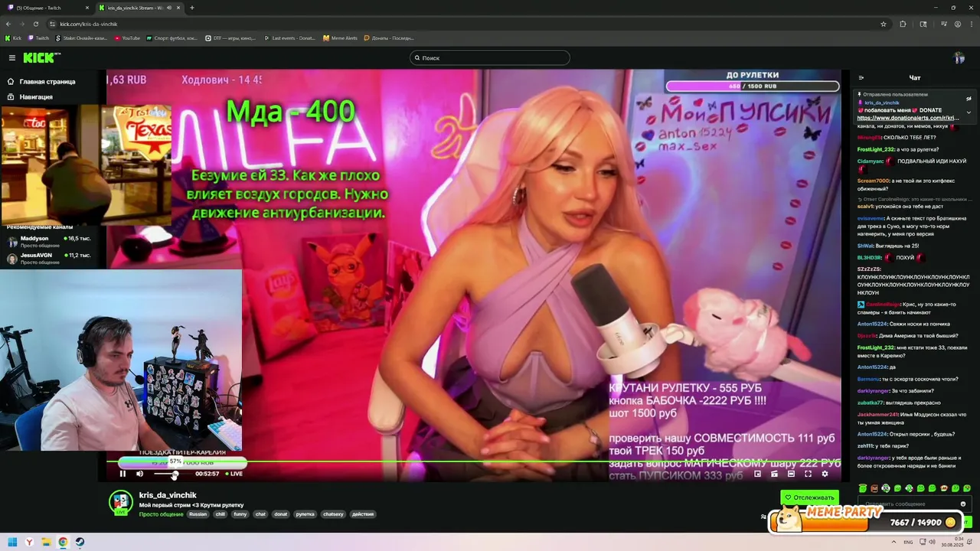Select the funny tag
Screen dimensions: 980x551
click(240, 514)
